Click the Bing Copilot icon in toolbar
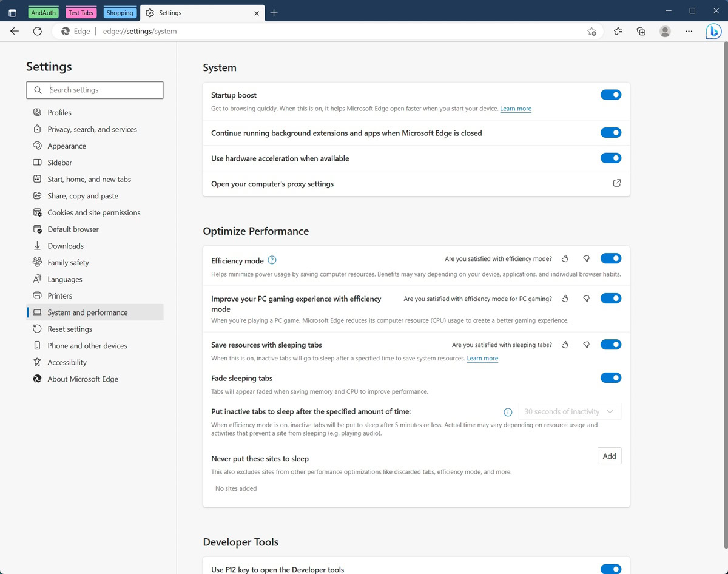728x574 pixels. pos(713,31)
